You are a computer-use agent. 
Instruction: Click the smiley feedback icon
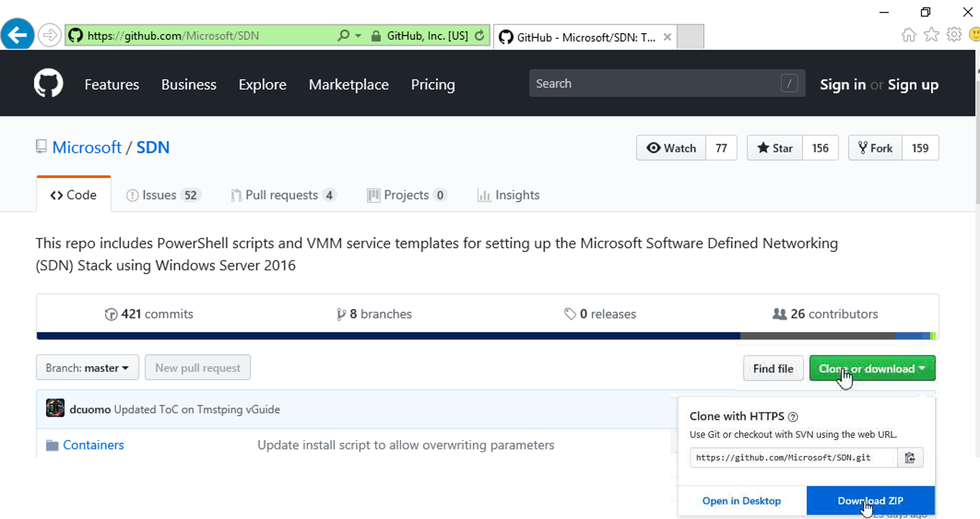[x=975, y=35]
